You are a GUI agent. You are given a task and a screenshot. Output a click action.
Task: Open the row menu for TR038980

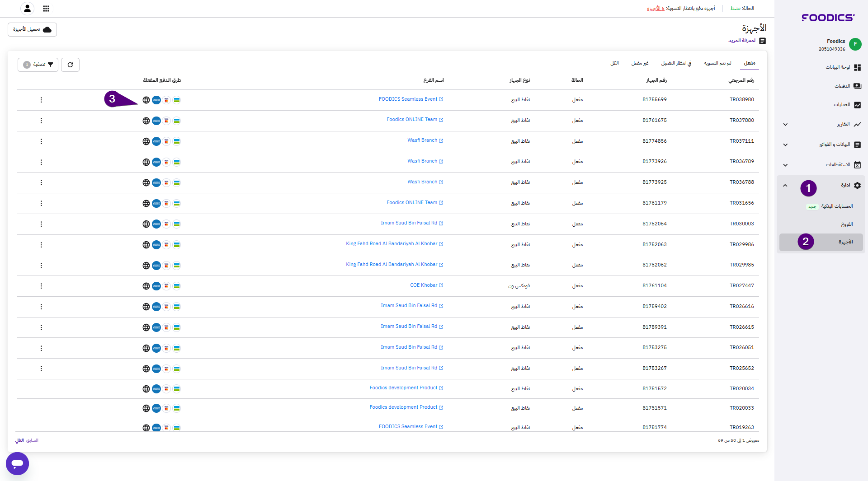tap(41, 100)
